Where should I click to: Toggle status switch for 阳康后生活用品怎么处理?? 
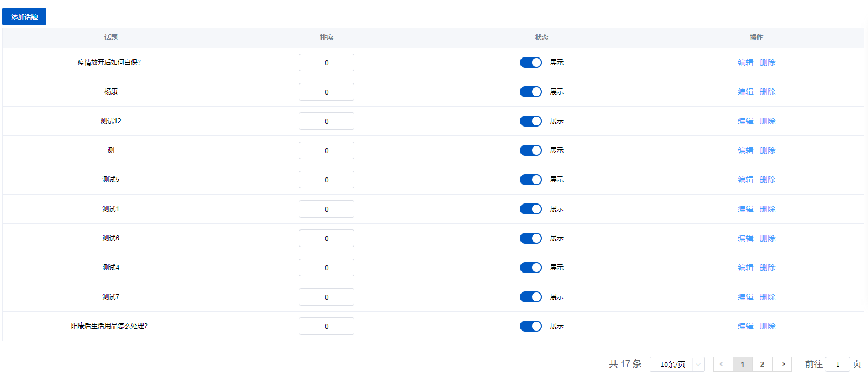pyautogui.click(x=530, y=326)
